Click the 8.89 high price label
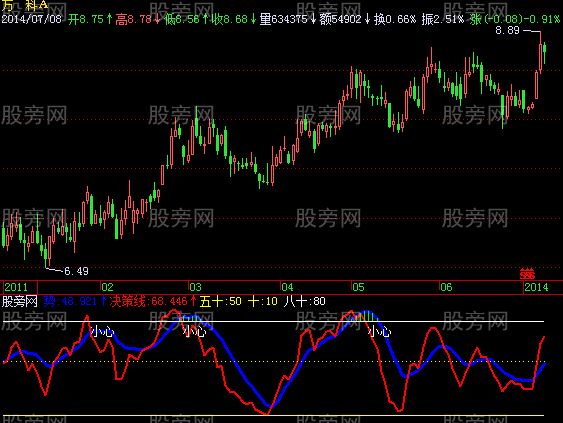Viewport: 563px width, 423px height. point(507,30)
